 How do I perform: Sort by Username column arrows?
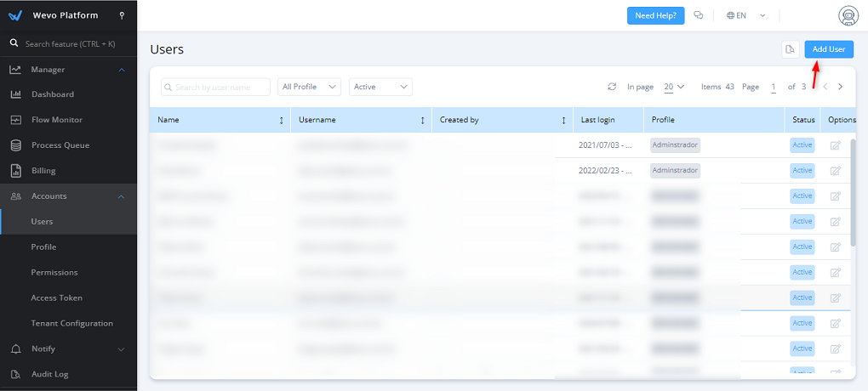click(x=422, y=120)
